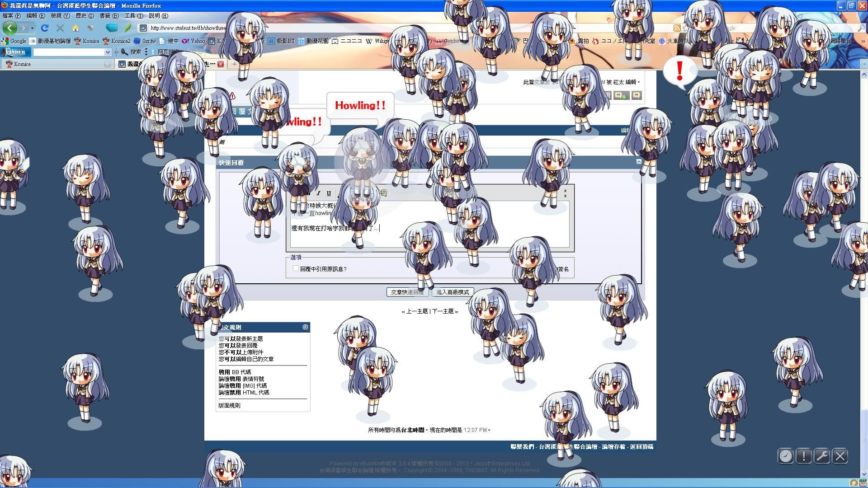Screen dimensions: 868x488
Task: Go to the Home page via house icon
Action: [x=75, y=28]
